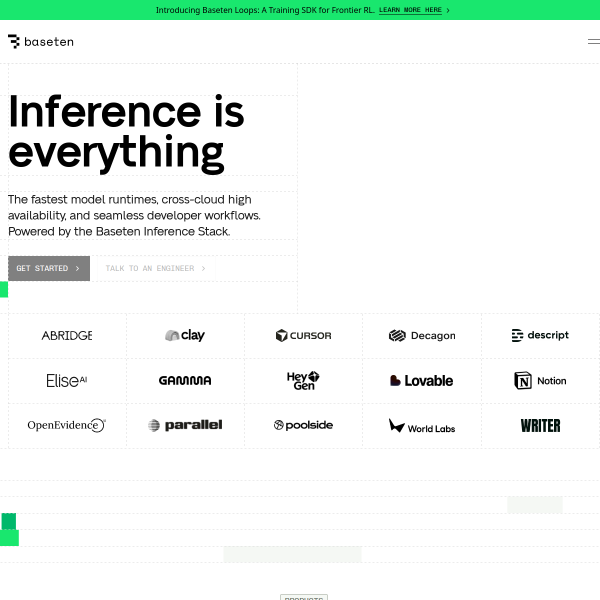Image resolution: width=600 pixels, height=600 pixels.
Task: Click Talk to an Engineer button
Action: click(x=156, y=268)
